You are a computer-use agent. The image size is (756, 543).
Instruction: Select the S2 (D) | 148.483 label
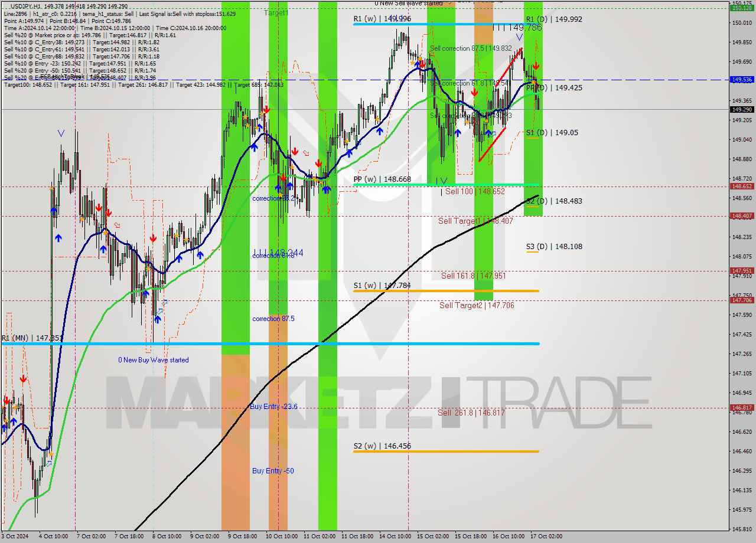coord(554,201)
